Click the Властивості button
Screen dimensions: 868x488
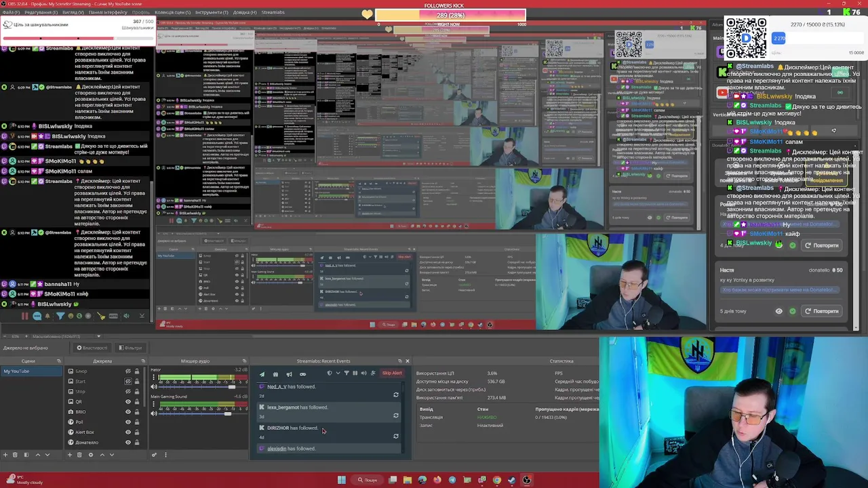(x=92, y=348)
